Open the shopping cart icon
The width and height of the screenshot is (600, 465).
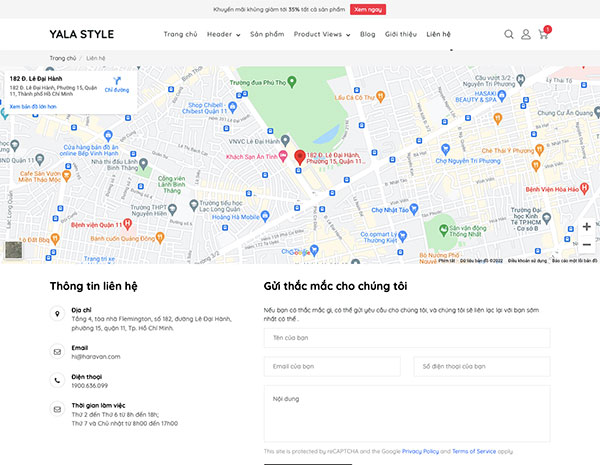(543, 34)
